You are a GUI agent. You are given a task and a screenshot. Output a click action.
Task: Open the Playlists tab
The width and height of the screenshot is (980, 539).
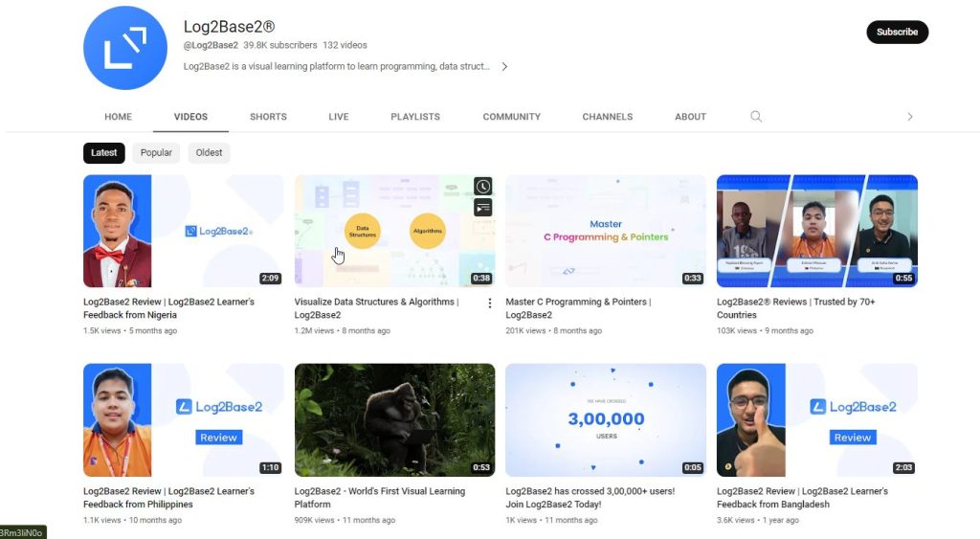(415, 117)
